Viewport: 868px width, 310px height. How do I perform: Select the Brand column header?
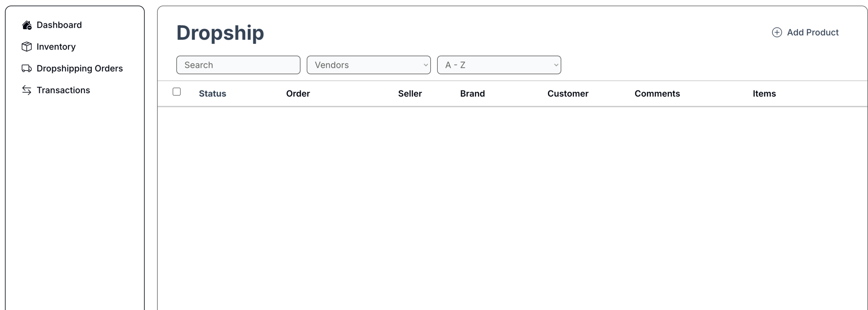472,94
